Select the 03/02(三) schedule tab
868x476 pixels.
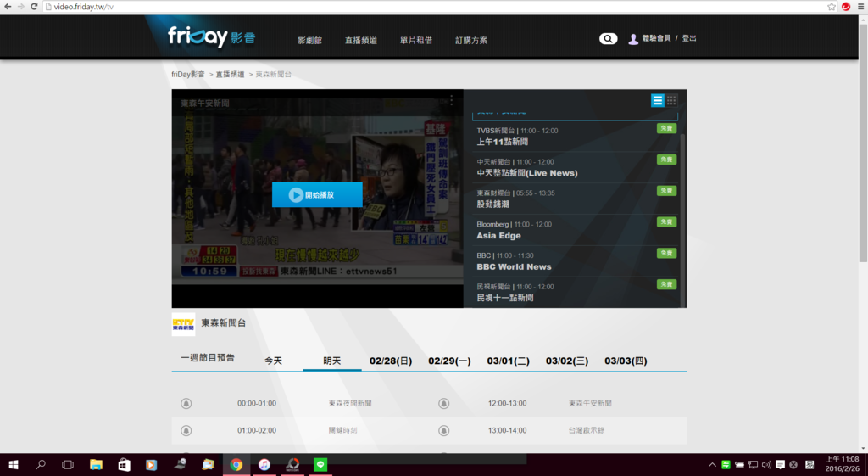click(x=567, y=361)
